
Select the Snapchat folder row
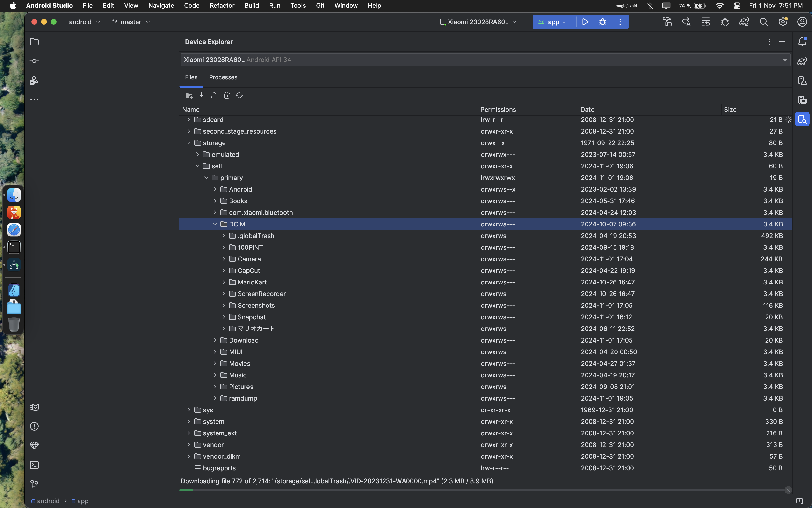[x=486, y=317]
